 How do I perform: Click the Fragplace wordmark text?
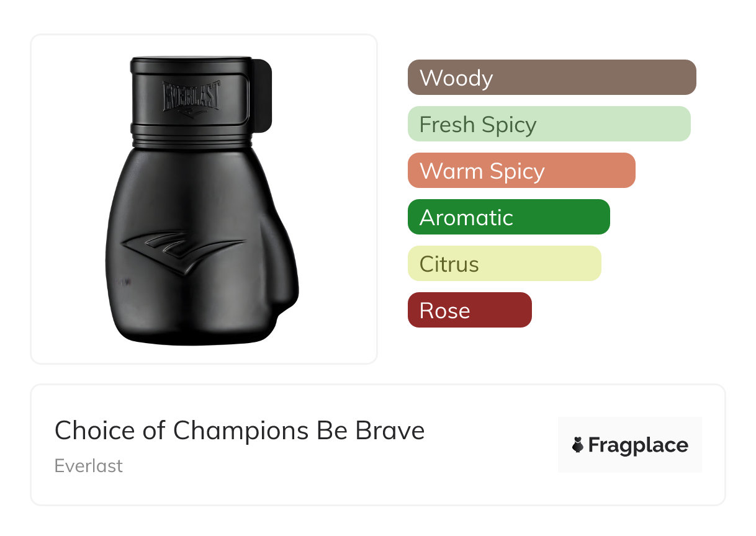[x=638, y=445]
